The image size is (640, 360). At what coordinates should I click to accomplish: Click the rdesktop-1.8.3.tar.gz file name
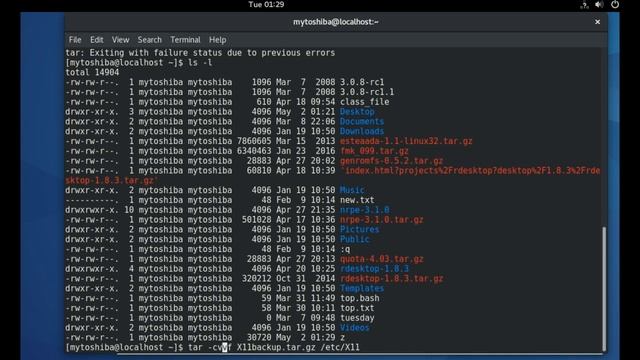(x=391, y=278)
